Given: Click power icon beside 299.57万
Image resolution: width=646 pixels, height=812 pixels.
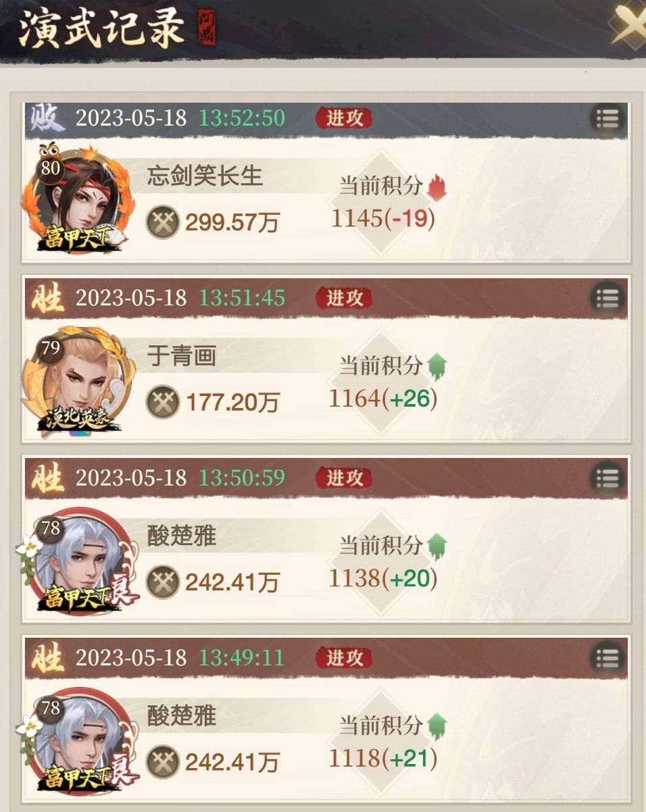Looking at the screenshot, I should (x=163, y=222).
